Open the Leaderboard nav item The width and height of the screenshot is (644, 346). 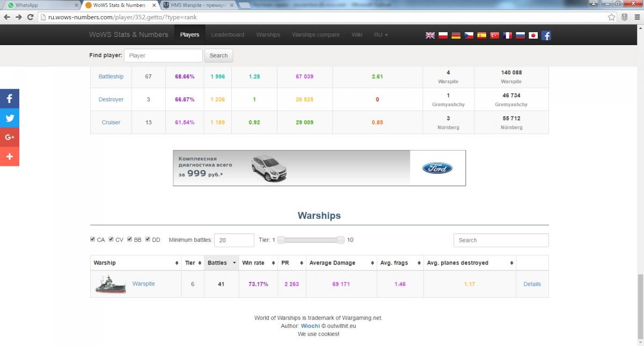click(x=228, y=34)
